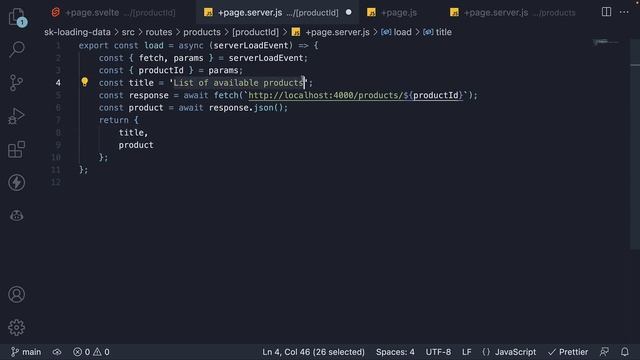Split the editor to the right

point(607,12)
